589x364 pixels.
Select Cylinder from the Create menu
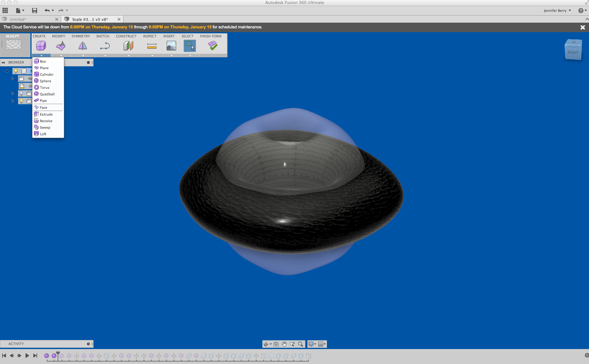[48, 74]
